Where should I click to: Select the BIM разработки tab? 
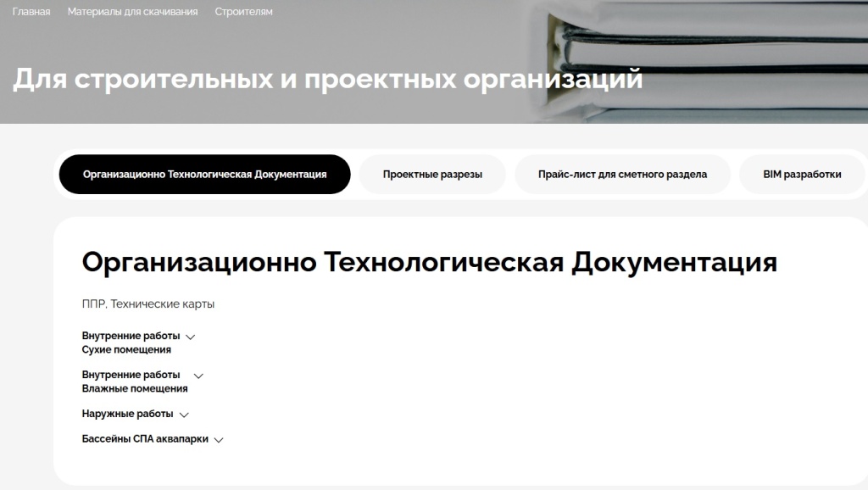coord(801,174)
